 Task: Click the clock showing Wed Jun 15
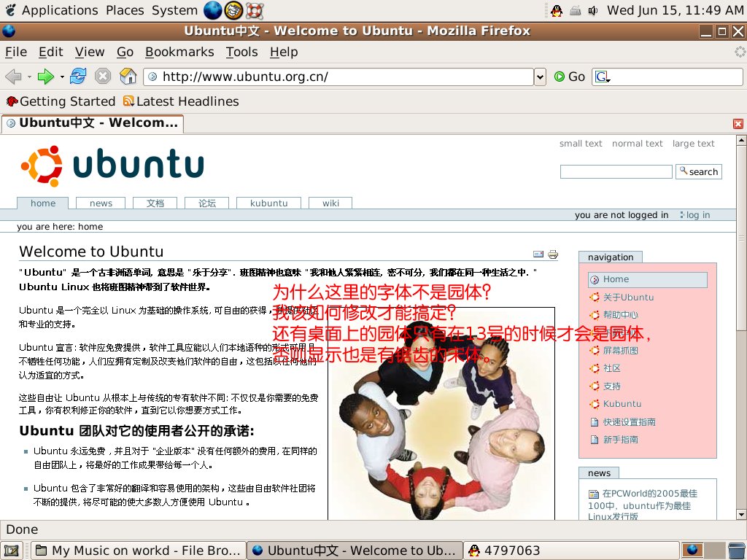tap(675, 10)
